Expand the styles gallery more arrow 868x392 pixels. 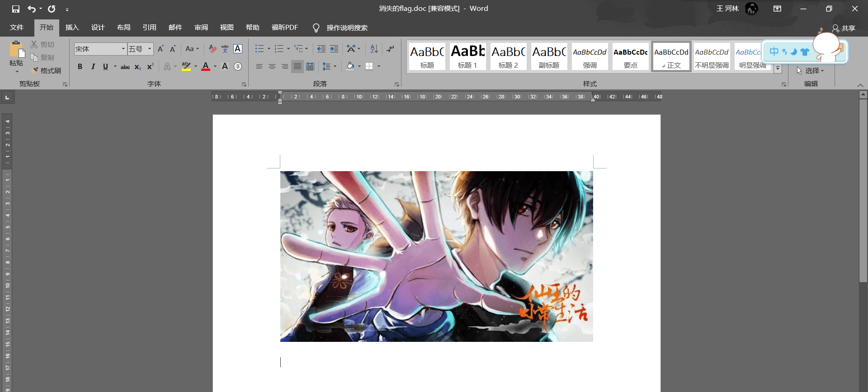[778, 69]
